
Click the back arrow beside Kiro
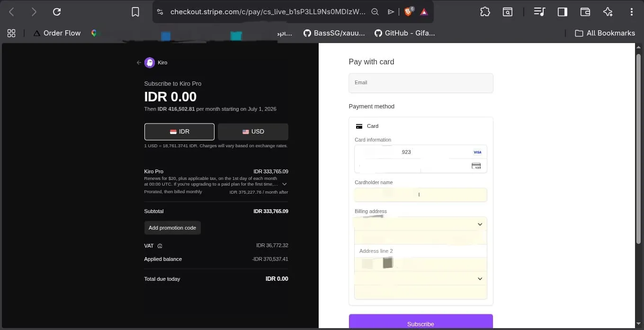[x=139, y=62]
